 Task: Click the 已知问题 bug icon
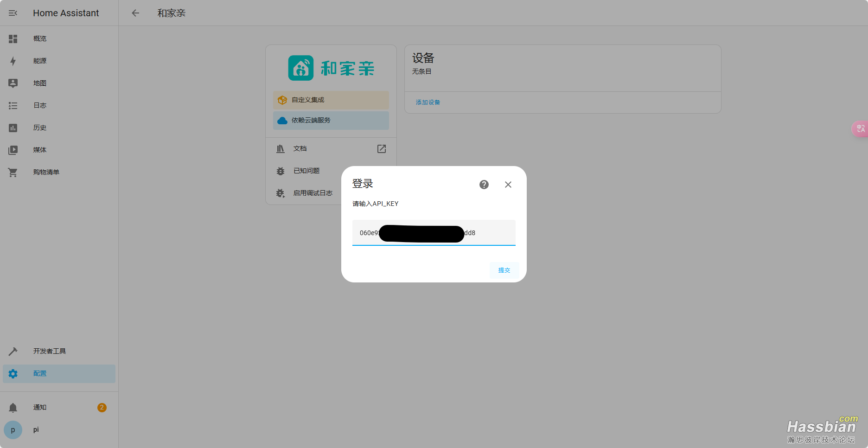pyautogui.click(x=281, y=171)
